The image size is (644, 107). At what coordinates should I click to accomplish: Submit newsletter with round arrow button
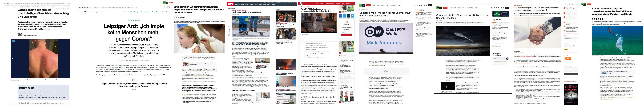(x=507, y=59)
